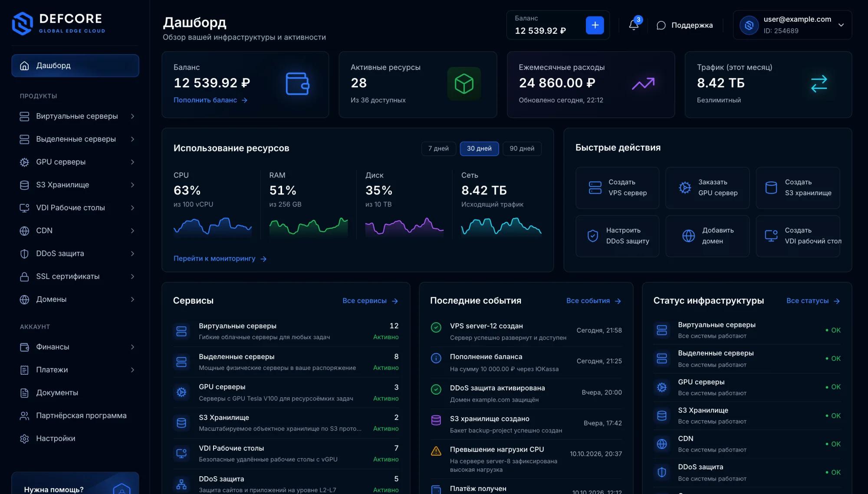Image resolution: width=868 pixels, height=494 pixels.
Task: Expand Виртуальные серверы sidebar chevron
Action: tap(132, 116)
